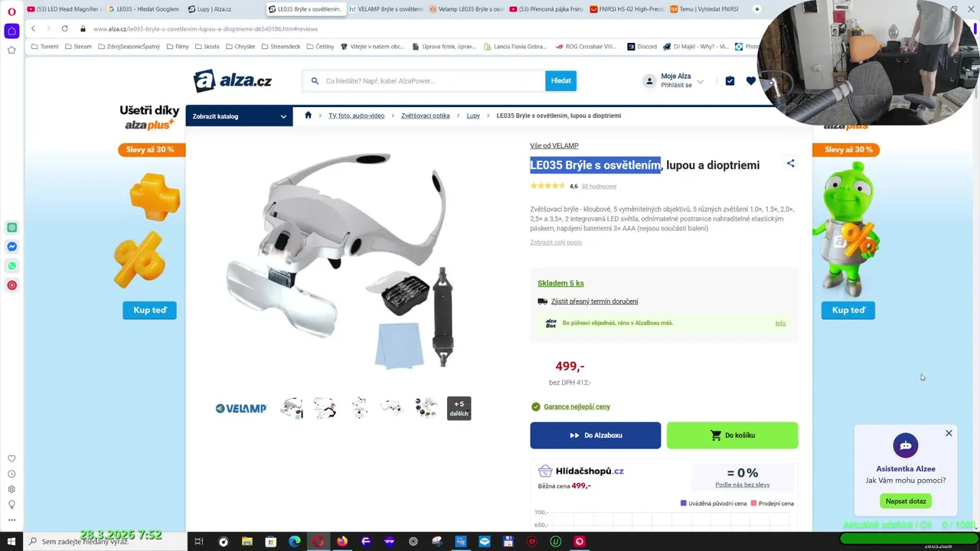Open the Discord bookmark
This screenshot has width=980, height=551.
(x=642, y=47)
